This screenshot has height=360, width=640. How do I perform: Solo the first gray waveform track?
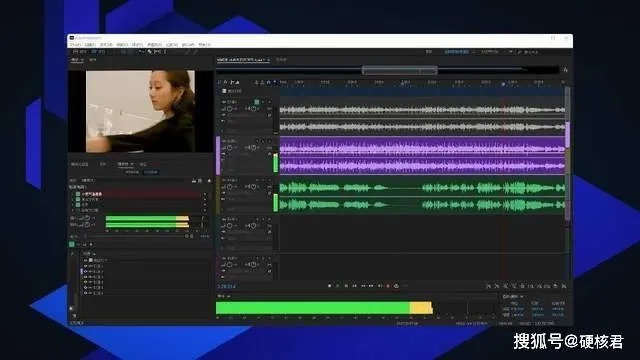click(x=263, y=102)
